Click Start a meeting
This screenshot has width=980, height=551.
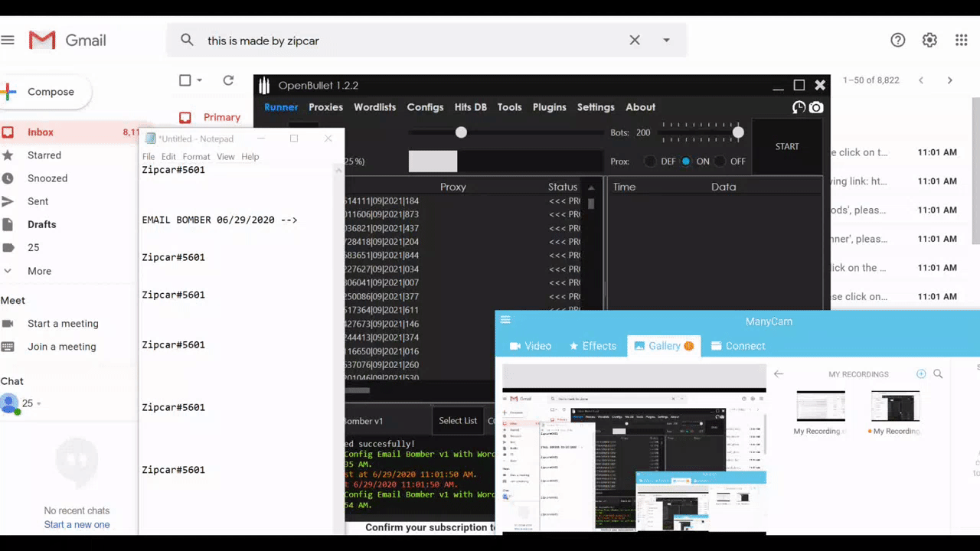(63, 324)
